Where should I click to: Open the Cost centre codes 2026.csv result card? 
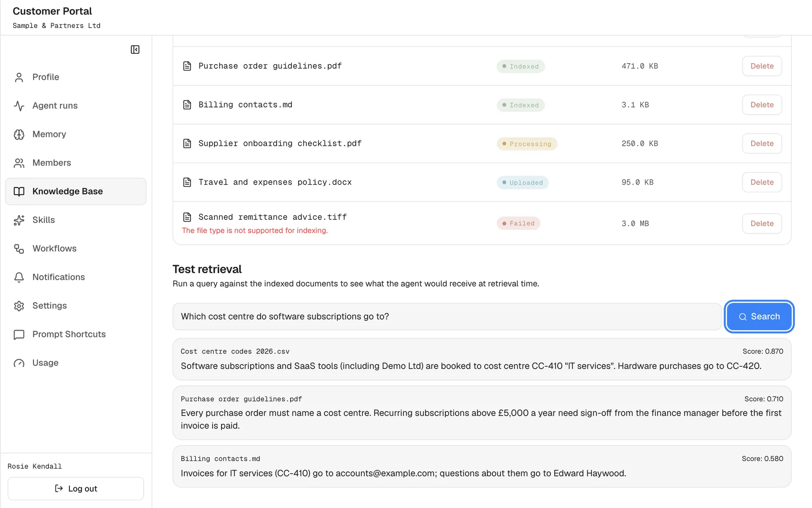click(482, 359)
